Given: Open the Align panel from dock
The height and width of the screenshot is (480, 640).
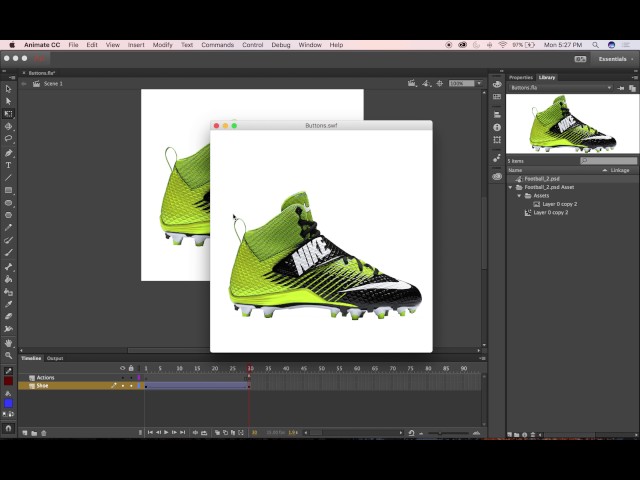Looking at the screenshot, I should [x=497, y=115].
